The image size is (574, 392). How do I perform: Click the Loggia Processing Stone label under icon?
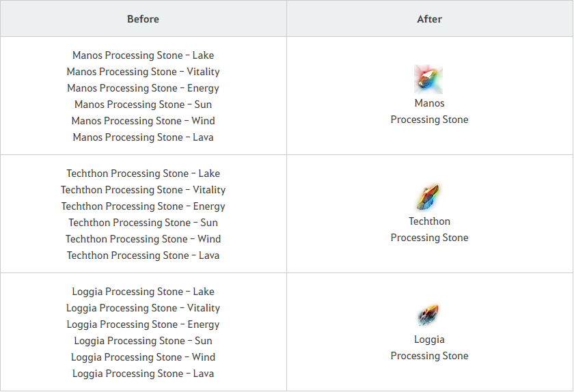[x=429, y=348]
